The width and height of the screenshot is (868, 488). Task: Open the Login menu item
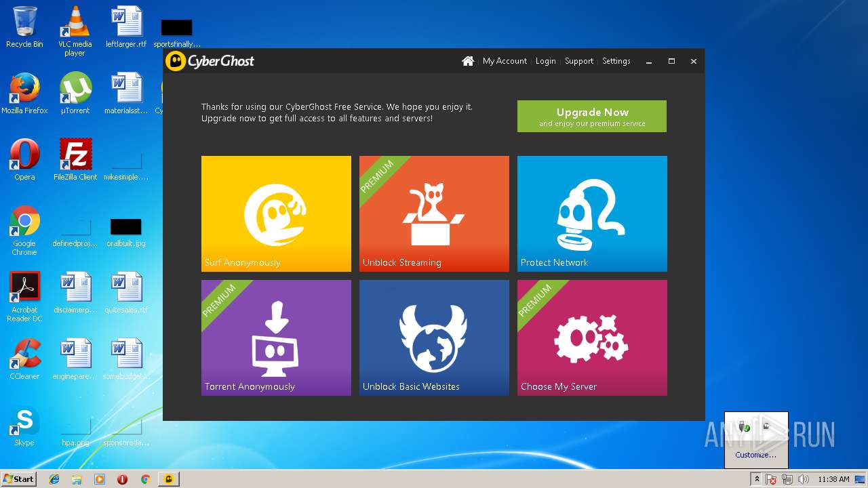(545, 61)
